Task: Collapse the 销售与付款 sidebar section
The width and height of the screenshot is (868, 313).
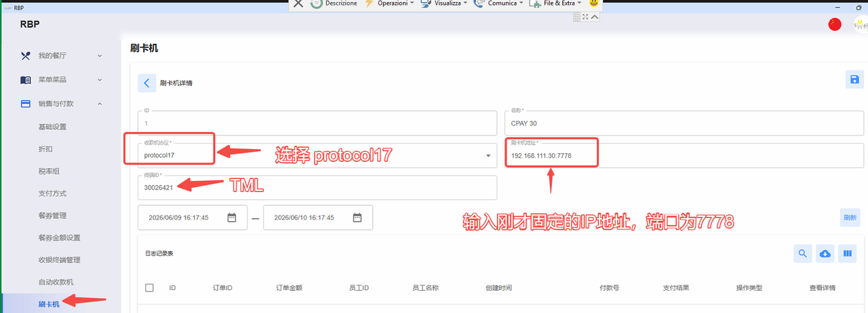Action: (x=100, y=104)
